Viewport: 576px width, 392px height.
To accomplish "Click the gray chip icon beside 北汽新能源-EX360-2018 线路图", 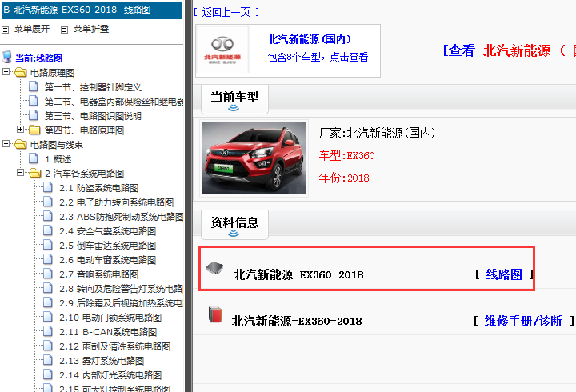I will click(214, 268).
